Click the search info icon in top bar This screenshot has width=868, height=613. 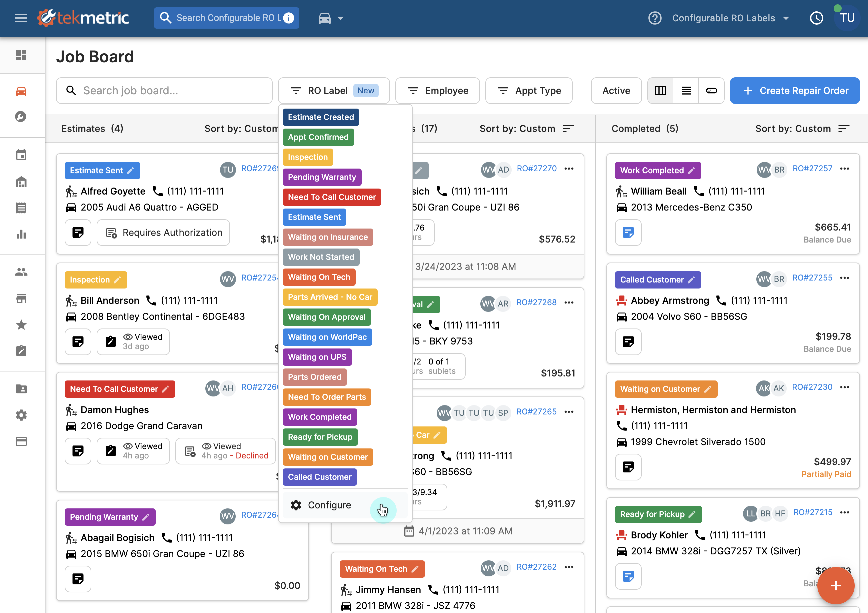pos(289,18)
